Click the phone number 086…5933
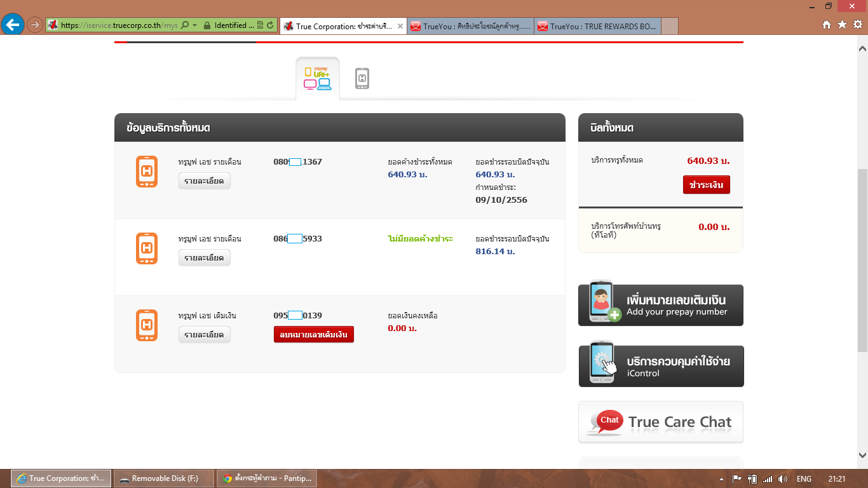The width and height of the screenshot is (868, 488). 298,239
